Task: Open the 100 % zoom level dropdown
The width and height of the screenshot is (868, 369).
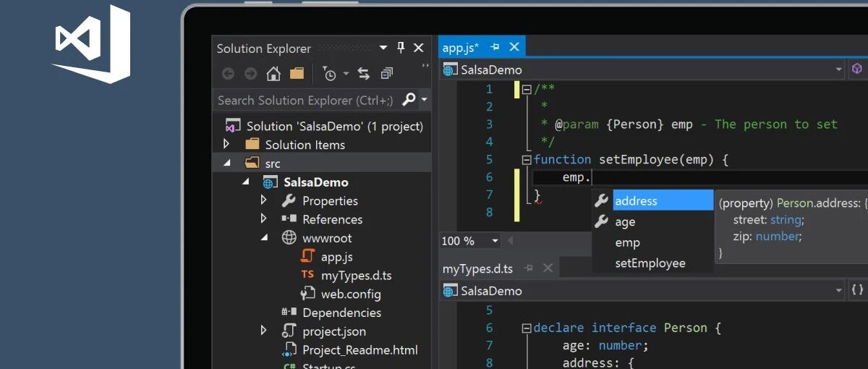Action: coord(495,241)
